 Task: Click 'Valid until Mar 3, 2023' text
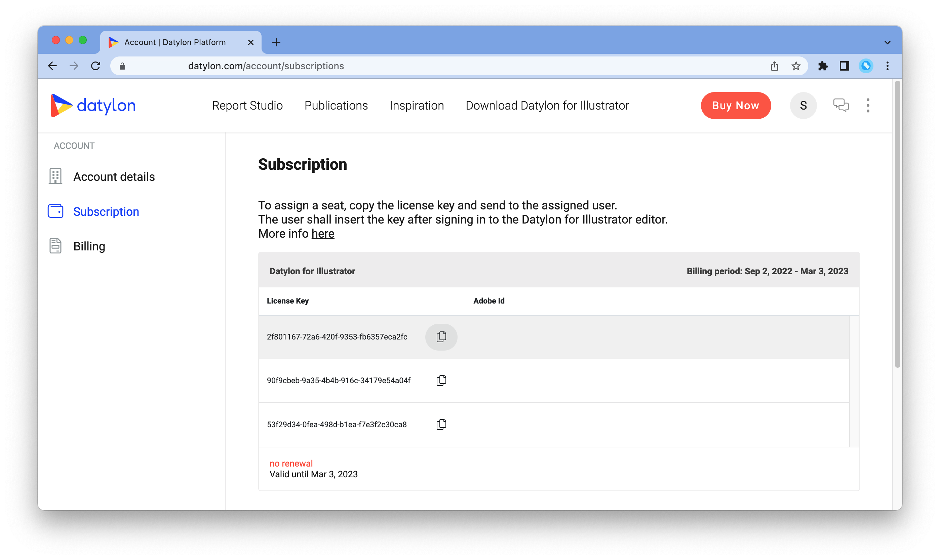[313, 474]
